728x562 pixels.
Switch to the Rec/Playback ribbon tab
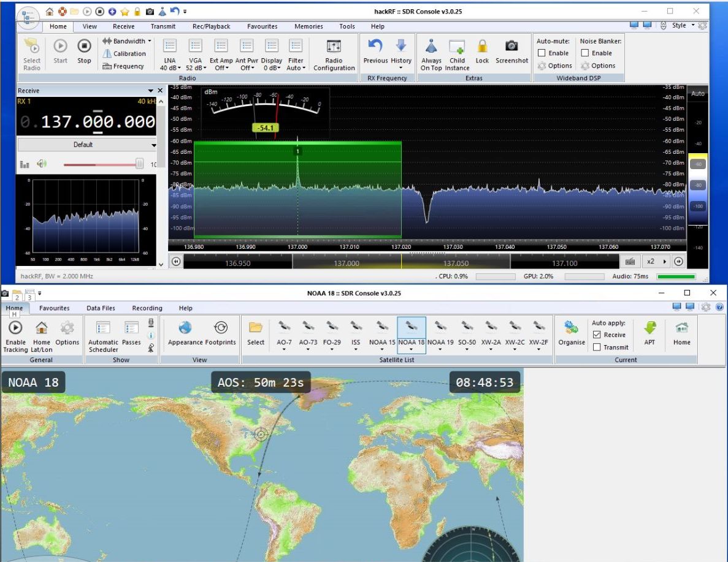211,26
